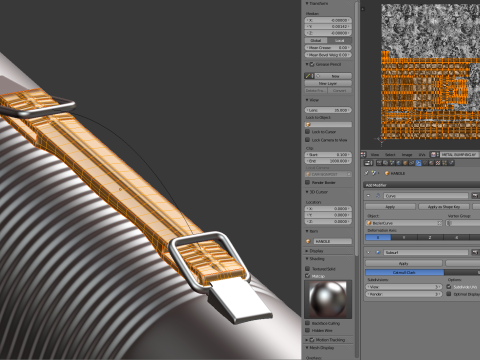Open the Scene properties tab icon
The width and height of the screenshot is (480, 360).
tap(392, 163)
